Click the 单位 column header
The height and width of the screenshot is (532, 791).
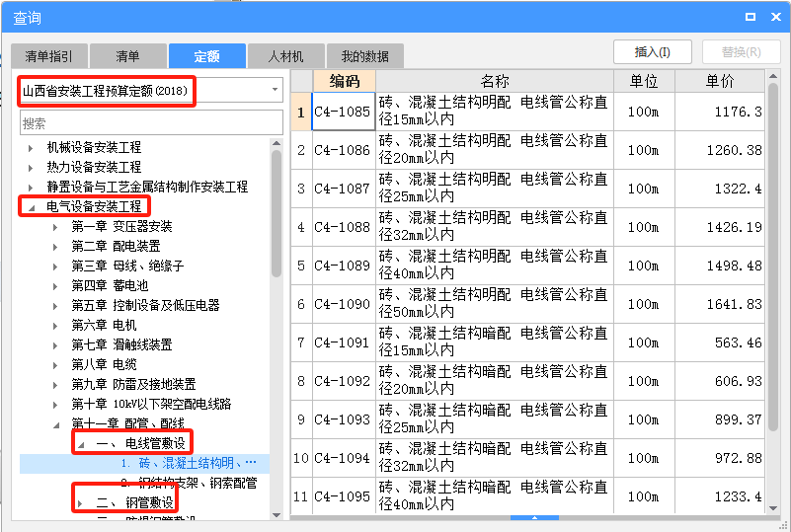[x=644, y=81]
